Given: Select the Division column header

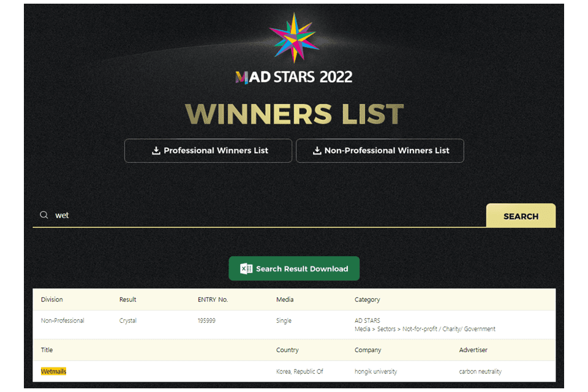Looking at the screenshot, I should 51,300.
